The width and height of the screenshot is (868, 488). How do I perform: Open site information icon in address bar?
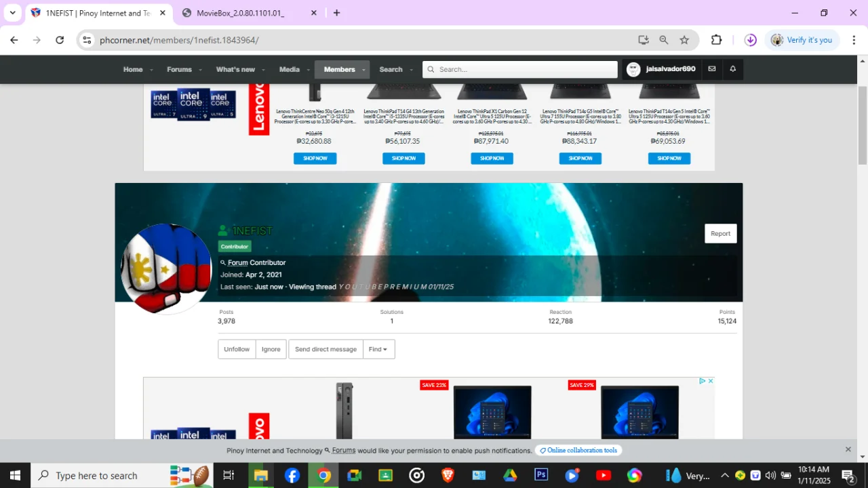pos(87,40)
